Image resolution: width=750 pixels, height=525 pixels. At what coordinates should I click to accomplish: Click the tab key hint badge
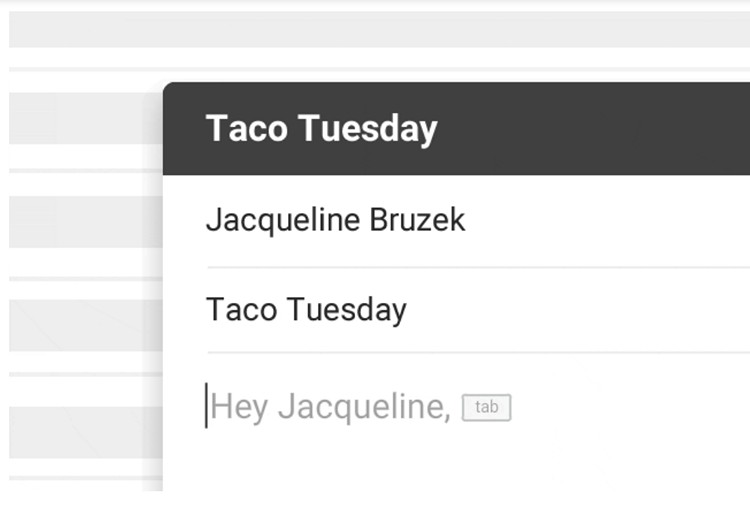coord(486,407)
